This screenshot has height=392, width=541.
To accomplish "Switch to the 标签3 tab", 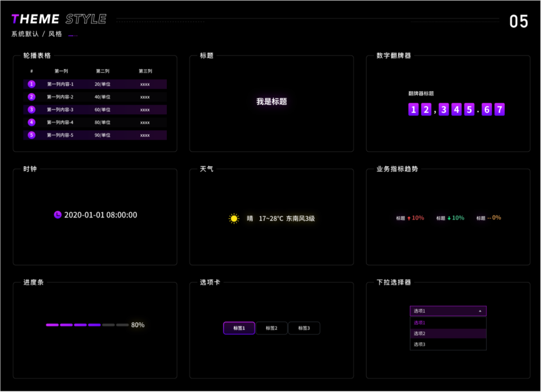I will 304,328.
